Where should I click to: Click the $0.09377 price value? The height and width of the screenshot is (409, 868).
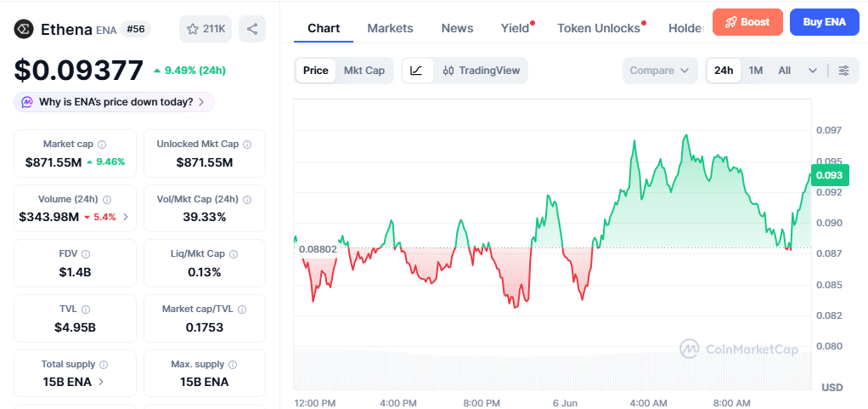[79, 71]
